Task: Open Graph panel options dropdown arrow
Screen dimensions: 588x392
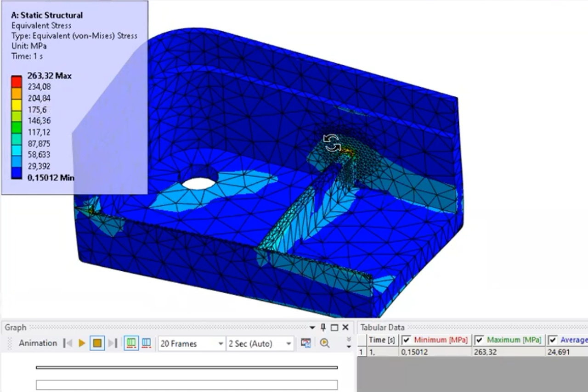Action: point(312,328)
